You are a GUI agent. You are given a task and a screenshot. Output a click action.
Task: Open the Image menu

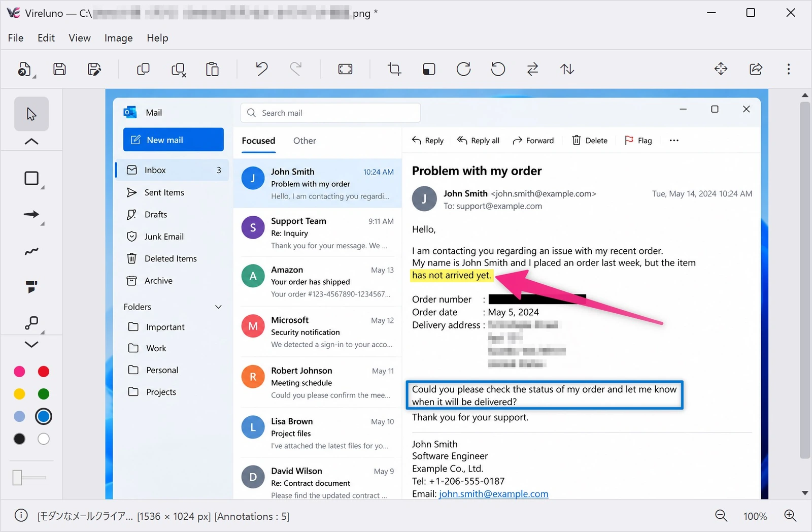pos(118,38)
